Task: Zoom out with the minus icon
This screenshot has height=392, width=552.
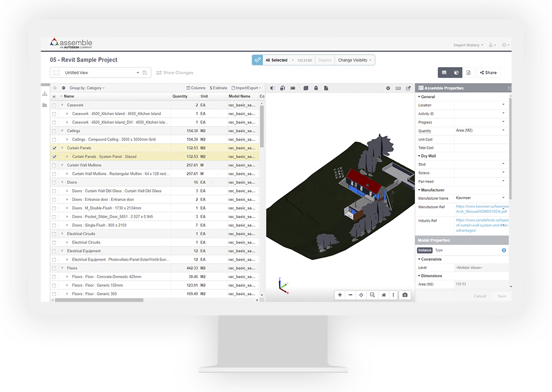Action: coord(350,295)
